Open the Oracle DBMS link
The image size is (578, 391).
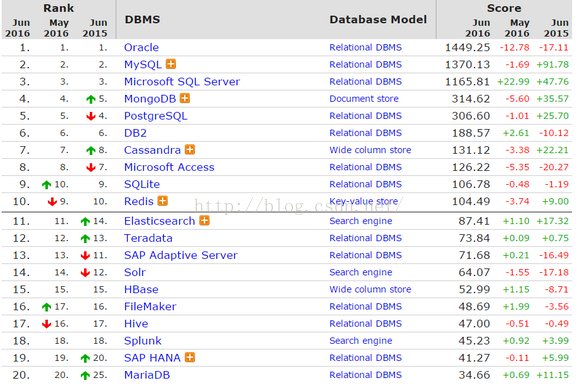click(x=142, y=48)
